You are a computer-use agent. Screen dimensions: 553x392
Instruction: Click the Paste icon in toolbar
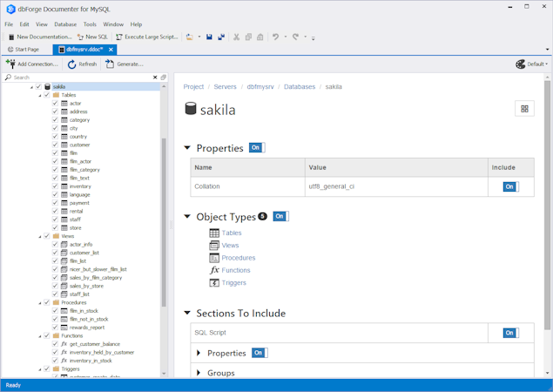(260, 37)
